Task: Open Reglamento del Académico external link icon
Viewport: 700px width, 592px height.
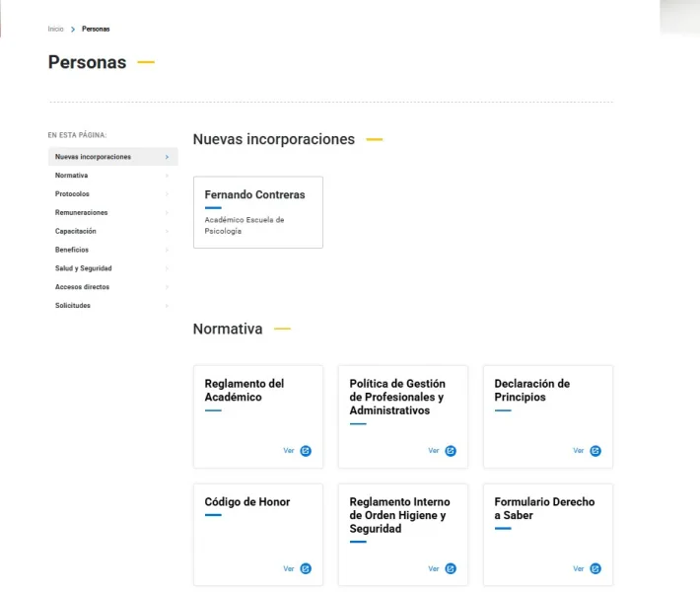Action: (306, 451)
